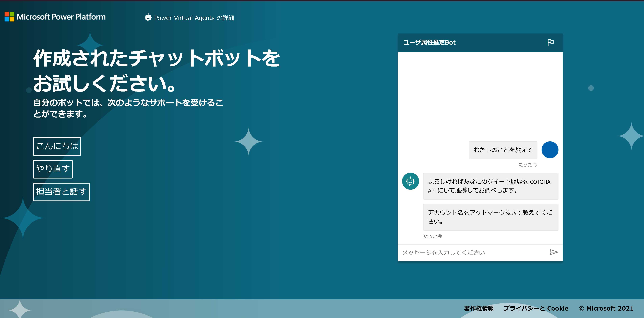644x318 pixels.
Task: Click the Power Virtual Agents bot icon
Action: tap(148, 18)
